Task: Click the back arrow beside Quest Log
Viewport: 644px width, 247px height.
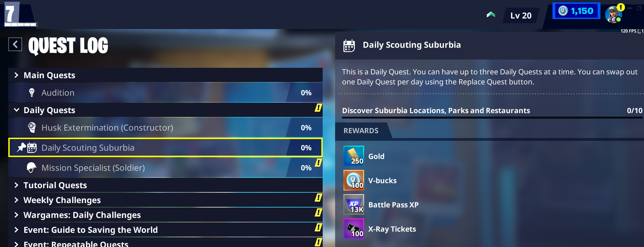Action: pyautogui.click(x=15, y=44)
